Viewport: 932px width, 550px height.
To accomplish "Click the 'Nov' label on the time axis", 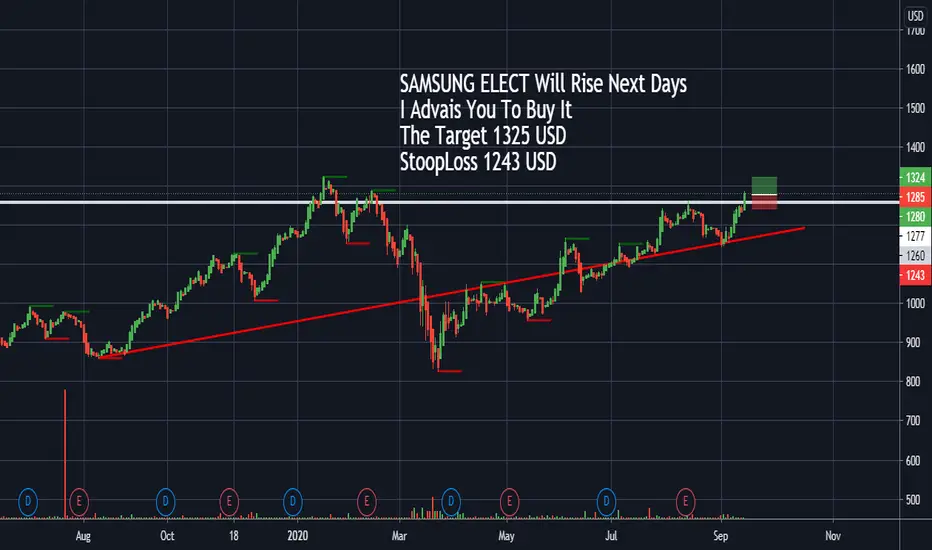I will (x=833, y=536).
